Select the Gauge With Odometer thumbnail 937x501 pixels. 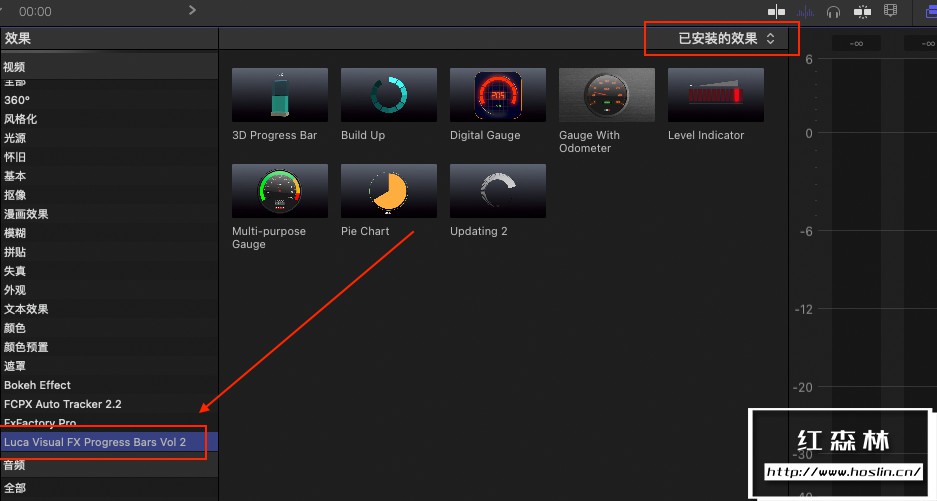click(607, 94)
